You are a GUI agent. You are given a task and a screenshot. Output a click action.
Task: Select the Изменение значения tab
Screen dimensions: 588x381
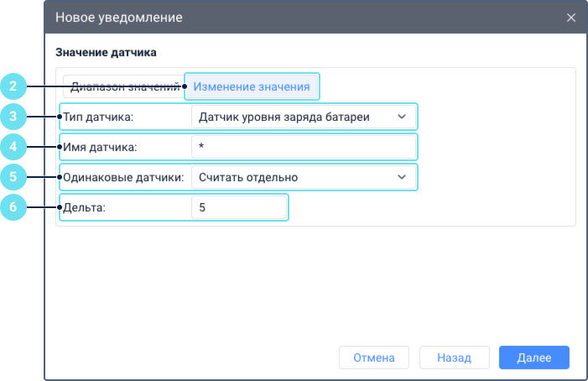pyautogui.click(x=252, y=86)
